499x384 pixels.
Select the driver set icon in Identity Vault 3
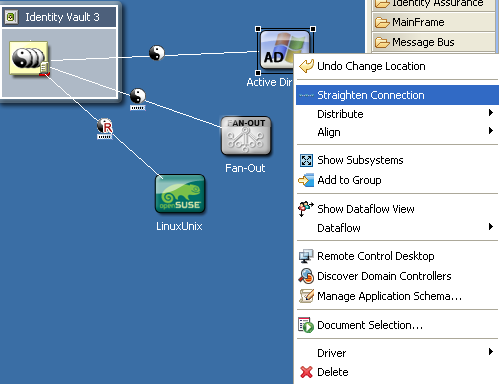29,58
